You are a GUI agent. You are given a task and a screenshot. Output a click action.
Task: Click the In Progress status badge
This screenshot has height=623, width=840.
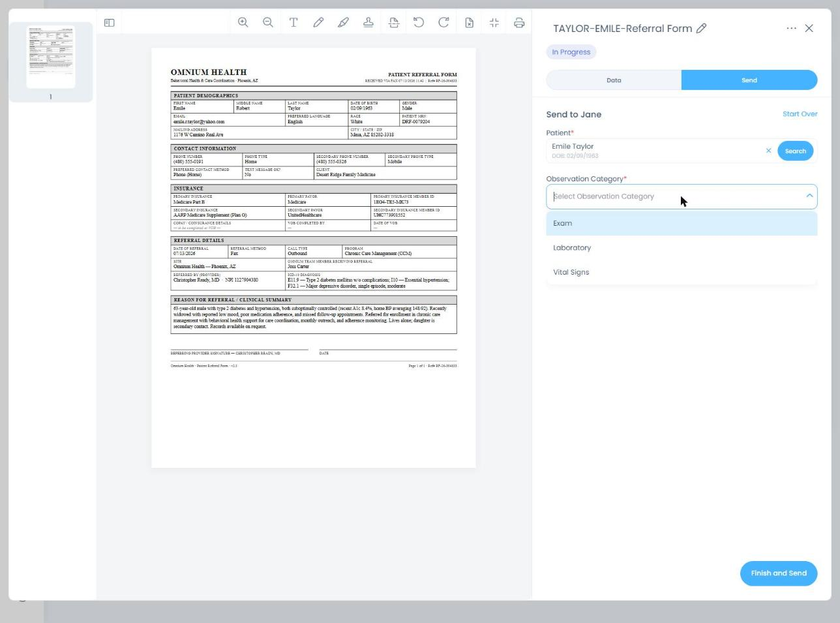(x=571, y=52)
